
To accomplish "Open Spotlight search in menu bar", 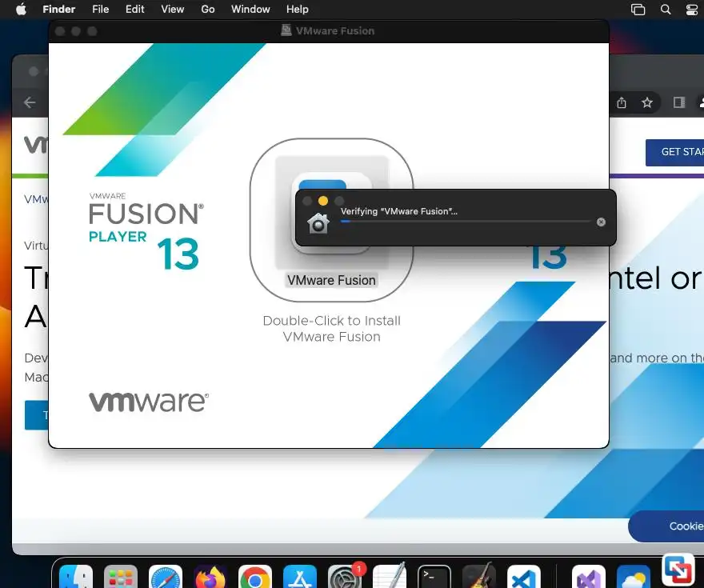I will 666,10.
